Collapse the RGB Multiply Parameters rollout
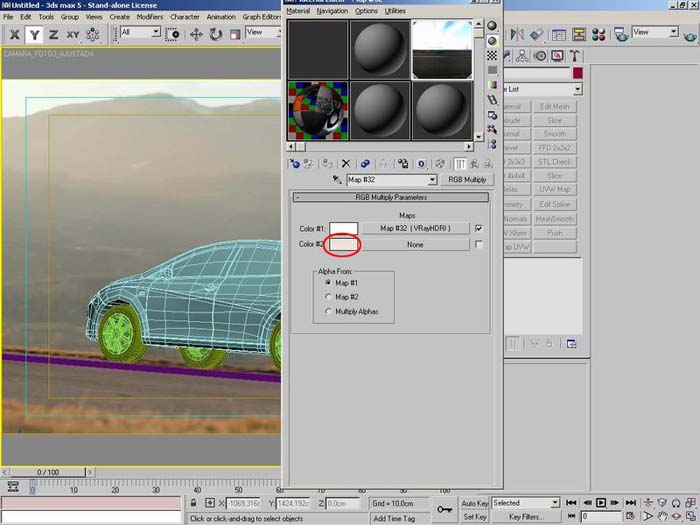Viewport: 700px width, 525px height. coord(392,198)
